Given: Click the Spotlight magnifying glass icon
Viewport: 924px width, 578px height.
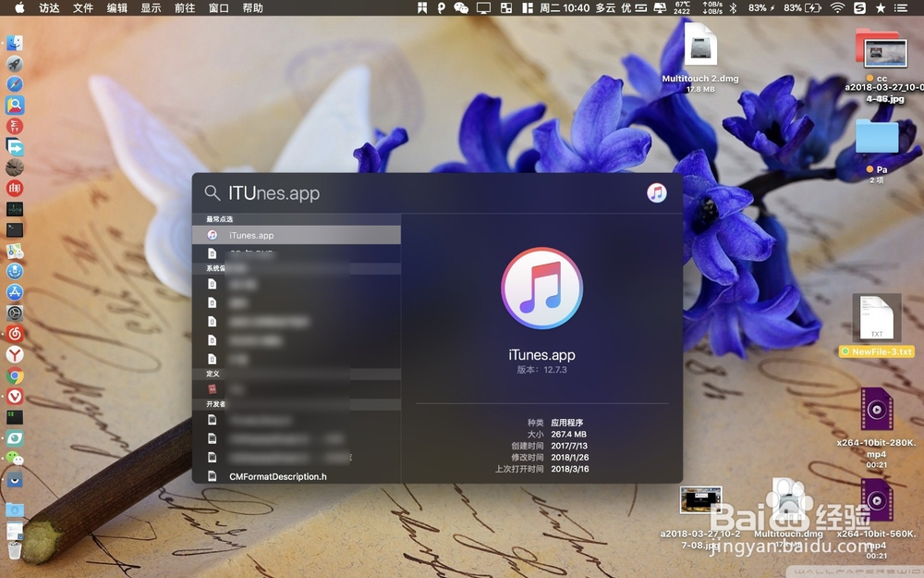Looking at the screenshot, I should coord(212,193).
